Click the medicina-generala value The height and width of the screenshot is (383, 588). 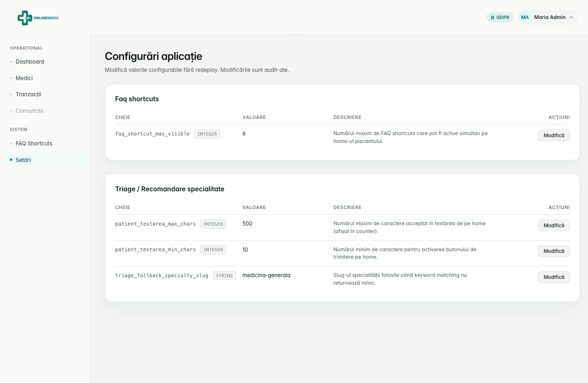pos(267,275)
